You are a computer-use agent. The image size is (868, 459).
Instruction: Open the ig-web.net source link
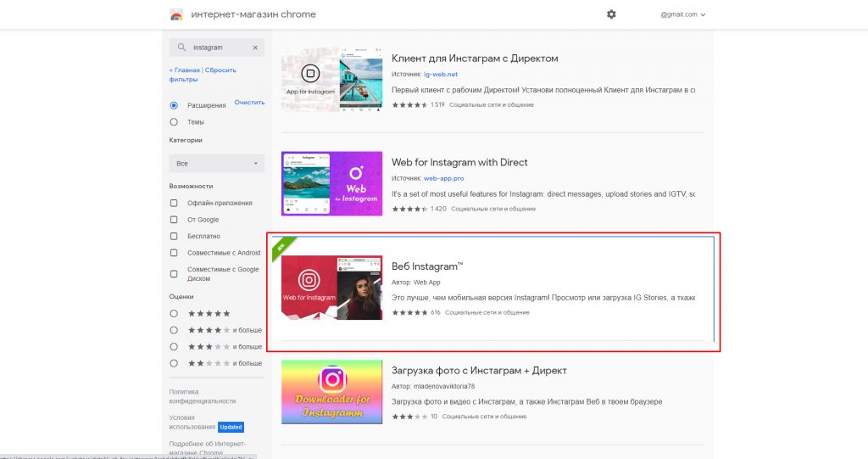click(441, 74)
